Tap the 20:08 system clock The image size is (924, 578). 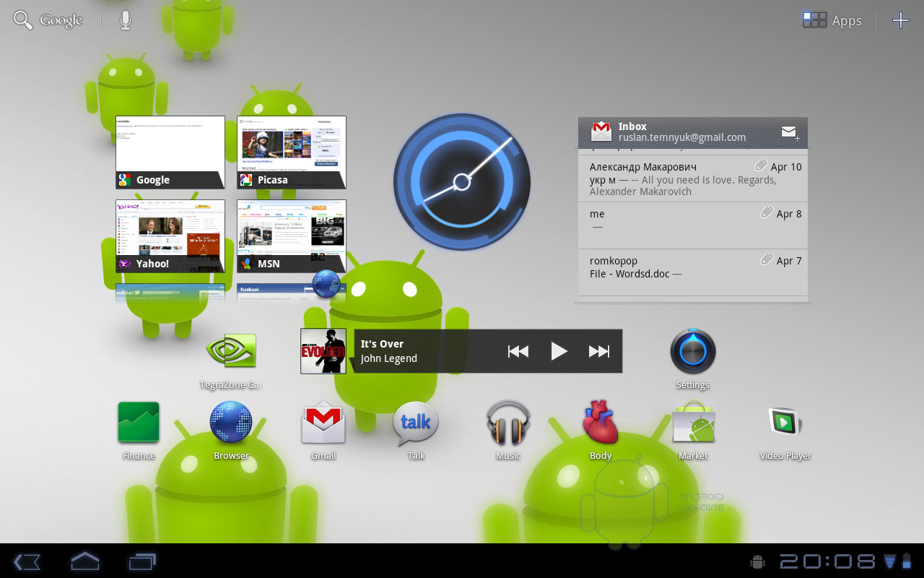coord(827,561)
